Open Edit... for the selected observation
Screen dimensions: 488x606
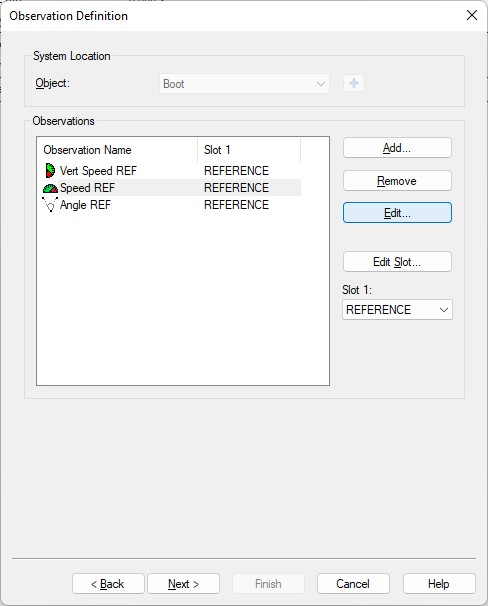397,213
